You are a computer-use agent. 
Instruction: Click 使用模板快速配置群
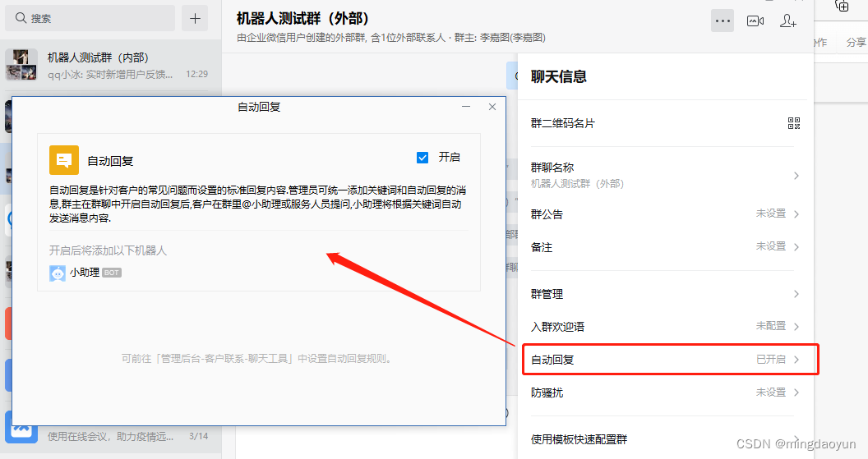click(x=579, y=439)
